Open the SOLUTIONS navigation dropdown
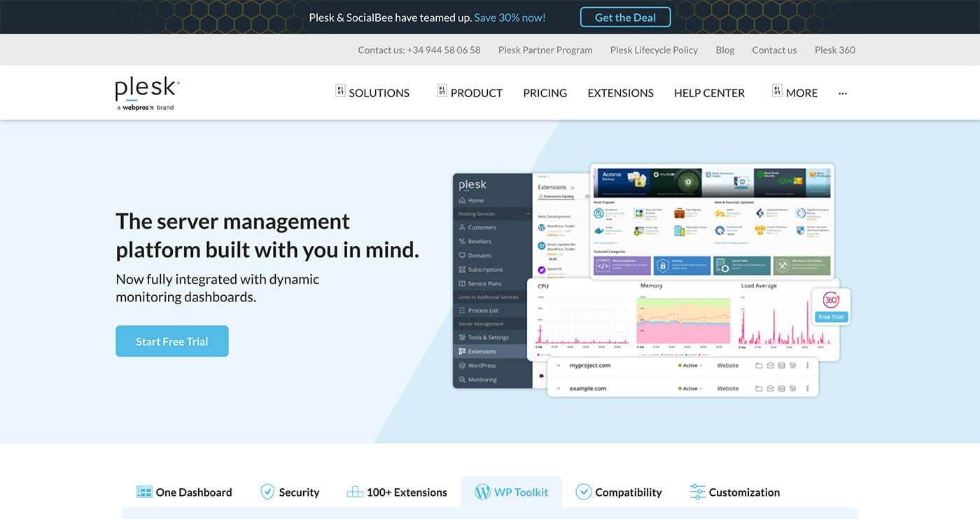 click(372, 92)
